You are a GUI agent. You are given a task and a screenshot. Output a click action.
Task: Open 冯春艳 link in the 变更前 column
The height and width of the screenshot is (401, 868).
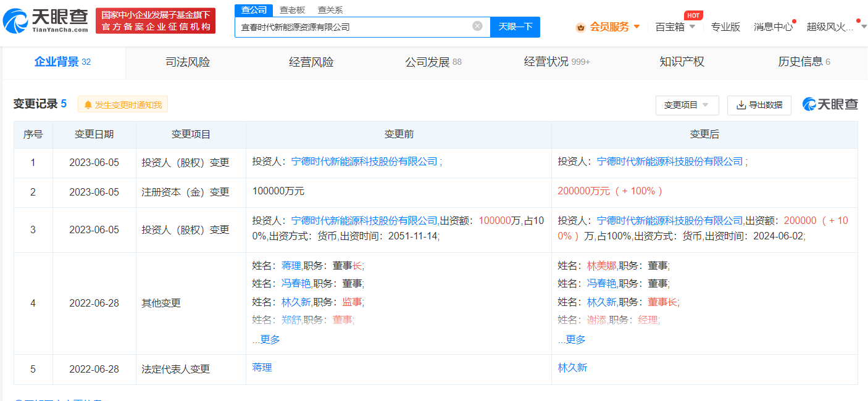(296, 283)
